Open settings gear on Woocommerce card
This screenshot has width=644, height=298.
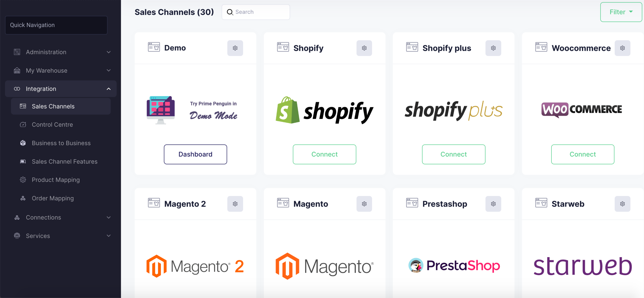tap(622, 48)
